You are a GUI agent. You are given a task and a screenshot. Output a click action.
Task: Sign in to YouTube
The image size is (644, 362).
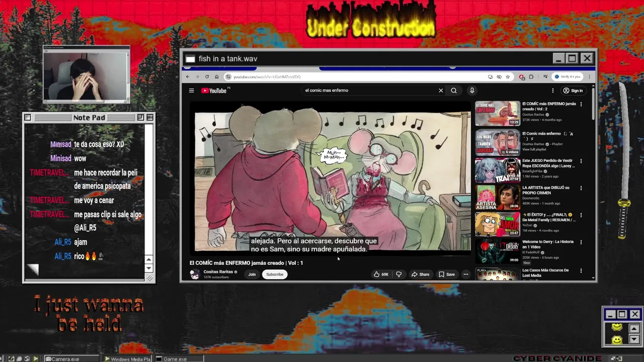tap(573, 90)
